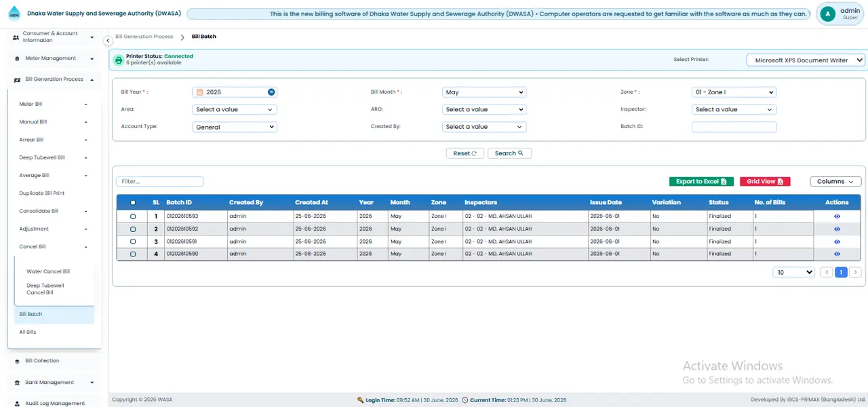Click the admin avatar icon
This screenshot has width=868, height=407.
827,13
